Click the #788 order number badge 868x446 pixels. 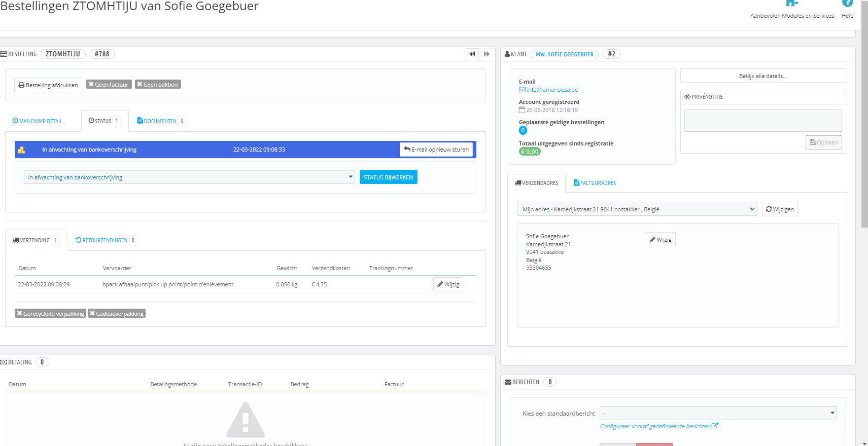102,54
